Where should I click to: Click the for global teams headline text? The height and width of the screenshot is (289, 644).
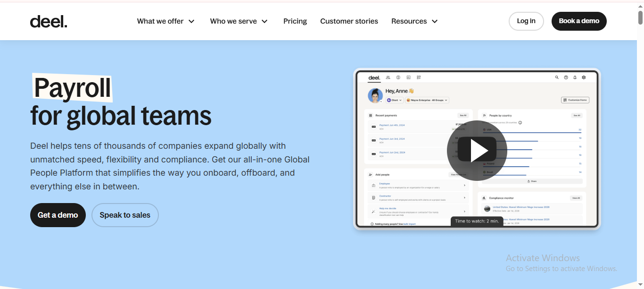tap(121, 116)
